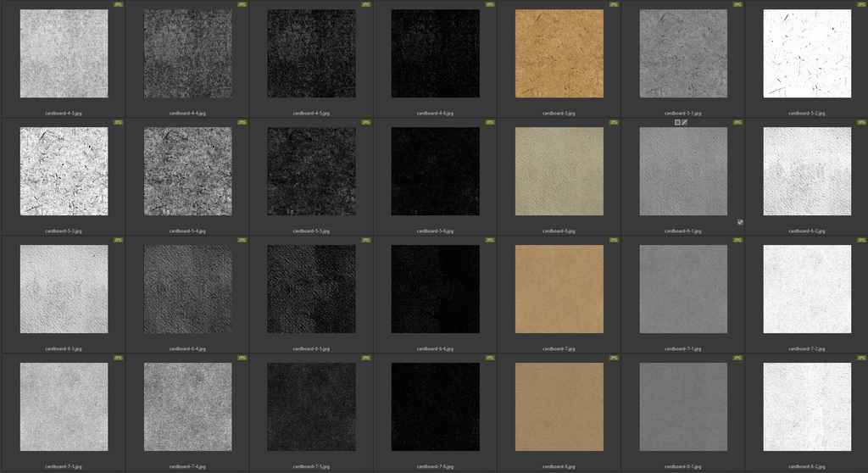Choose the dark cardboard-4-6.jpg thumbnail
This screenshot has width=868, height=473.
coord(435,53)
